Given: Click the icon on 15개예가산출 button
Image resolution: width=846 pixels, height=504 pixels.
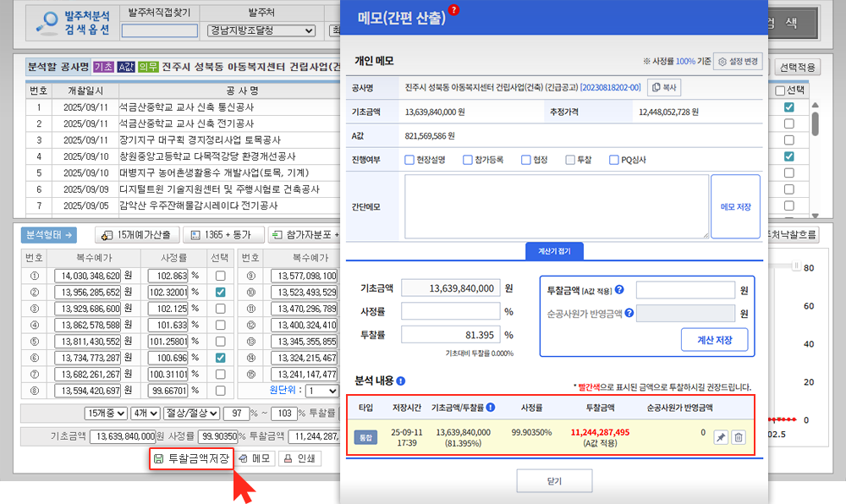Looking at the screenshot, I should click(x=107, y=235).
